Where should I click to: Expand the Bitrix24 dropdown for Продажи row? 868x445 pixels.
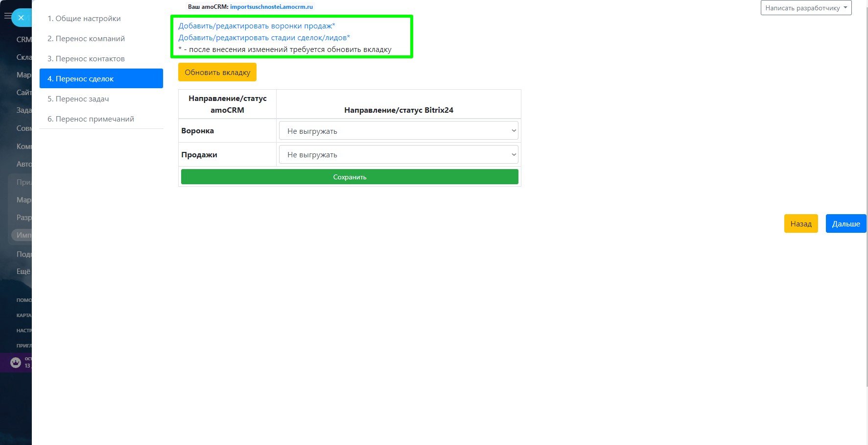pyautogui.click(x=399, y=154)
